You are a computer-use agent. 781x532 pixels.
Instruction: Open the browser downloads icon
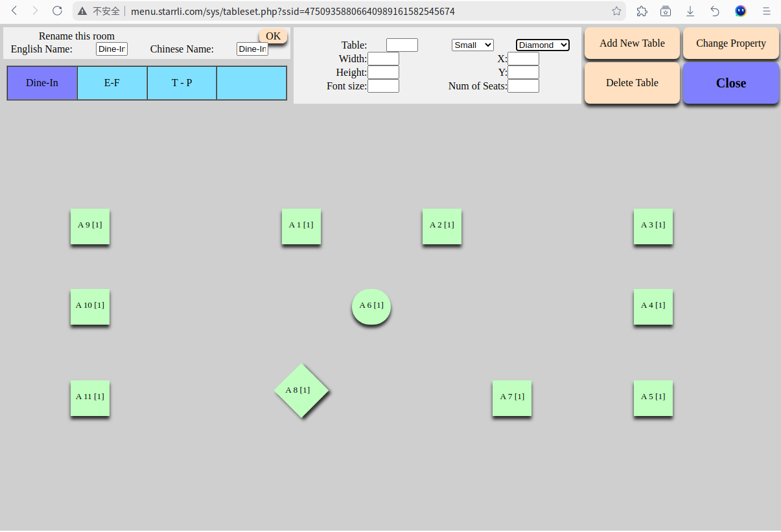(690, 11)
